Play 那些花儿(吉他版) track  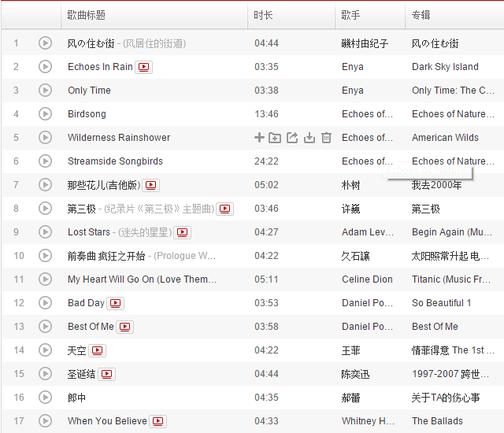(x=45, y=185)
